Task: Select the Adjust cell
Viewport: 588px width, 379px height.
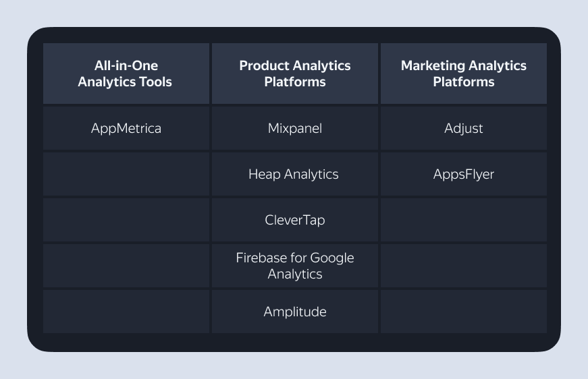Action: [464, 128]
